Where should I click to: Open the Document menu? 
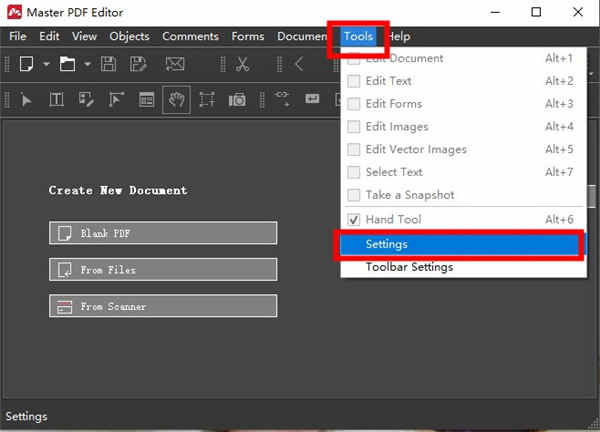point(302,36)
